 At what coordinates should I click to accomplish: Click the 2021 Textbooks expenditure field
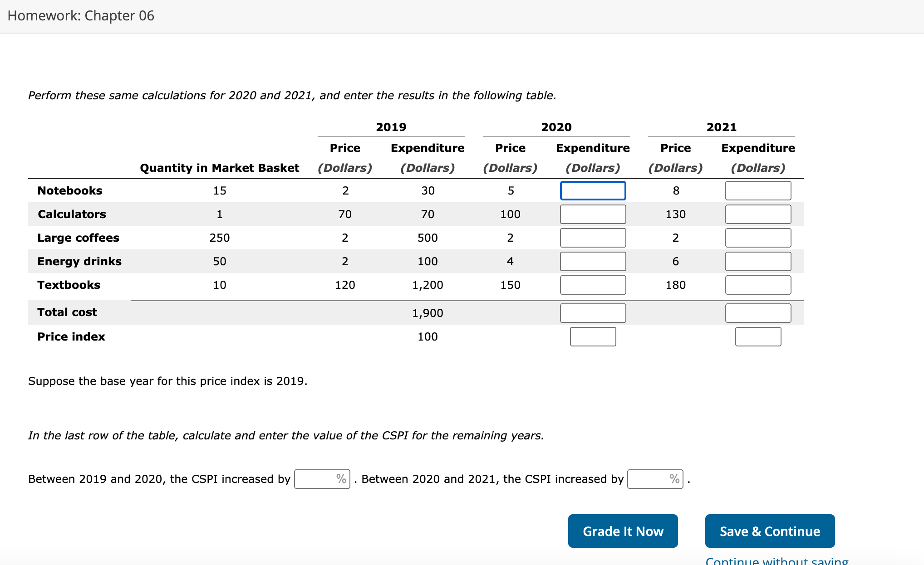[x=758, y=285]
